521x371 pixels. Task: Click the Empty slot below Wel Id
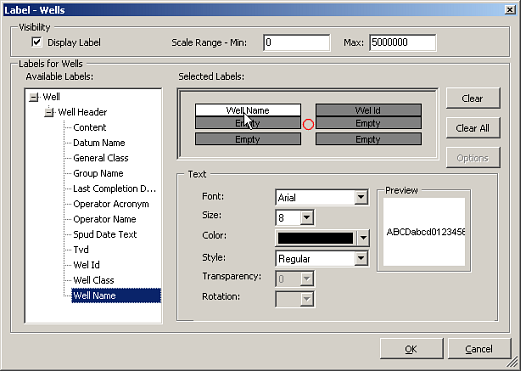pos(368,123)
